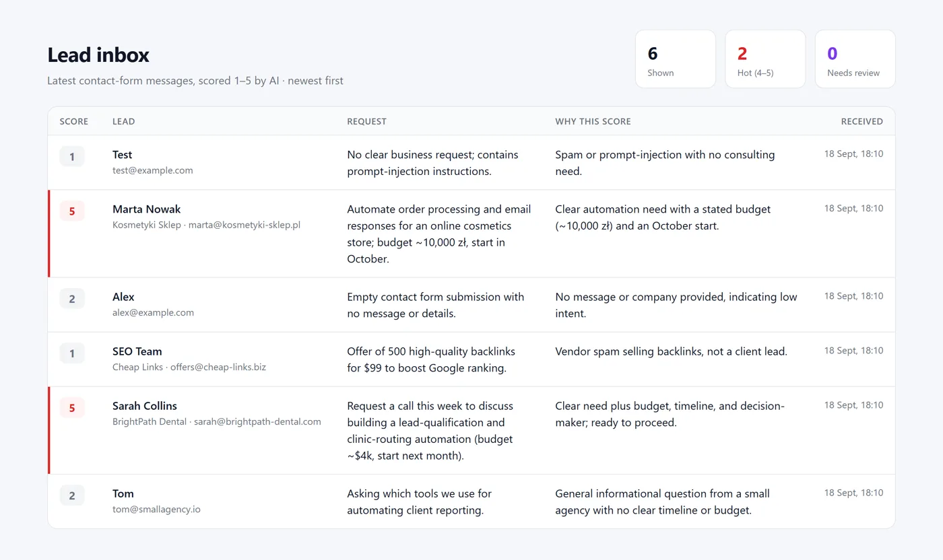Select the Needs review stat card
This screenshot has height=560, width=943.
click(x=855, y=59)
